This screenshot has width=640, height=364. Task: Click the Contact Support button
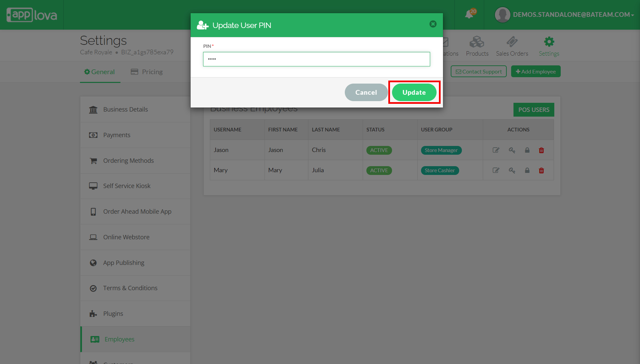(x=478, y=71)
